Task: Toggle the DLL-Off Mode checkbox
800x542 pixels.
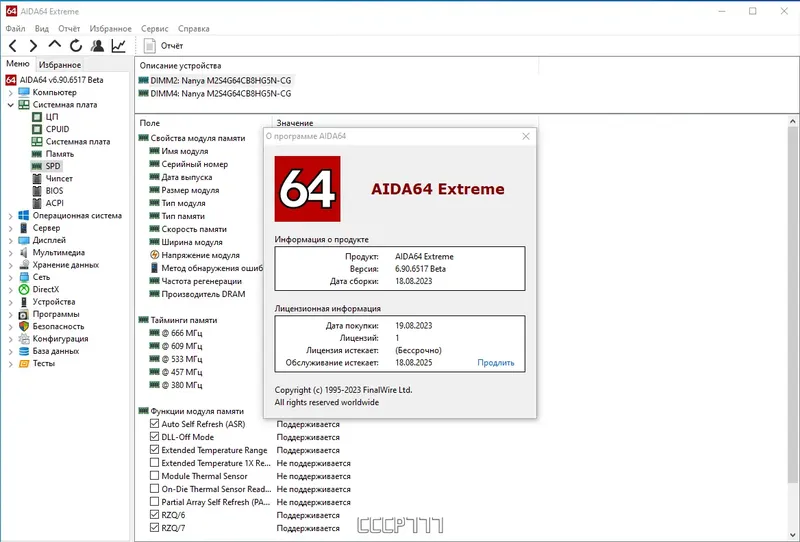Action: 155,437
